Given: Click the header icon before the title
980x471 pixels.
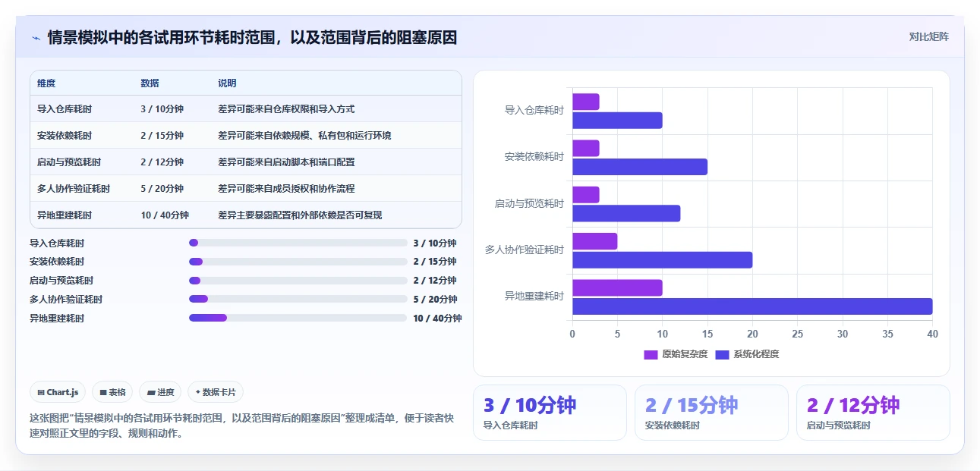Looking at the screenshot, I should (x=36, y=38).
